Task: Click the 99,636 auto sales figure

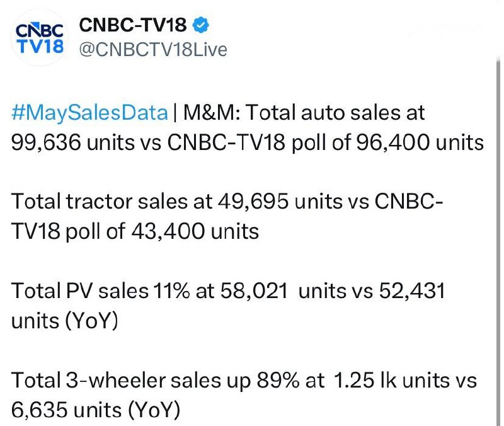Action: tap(45, 142)
